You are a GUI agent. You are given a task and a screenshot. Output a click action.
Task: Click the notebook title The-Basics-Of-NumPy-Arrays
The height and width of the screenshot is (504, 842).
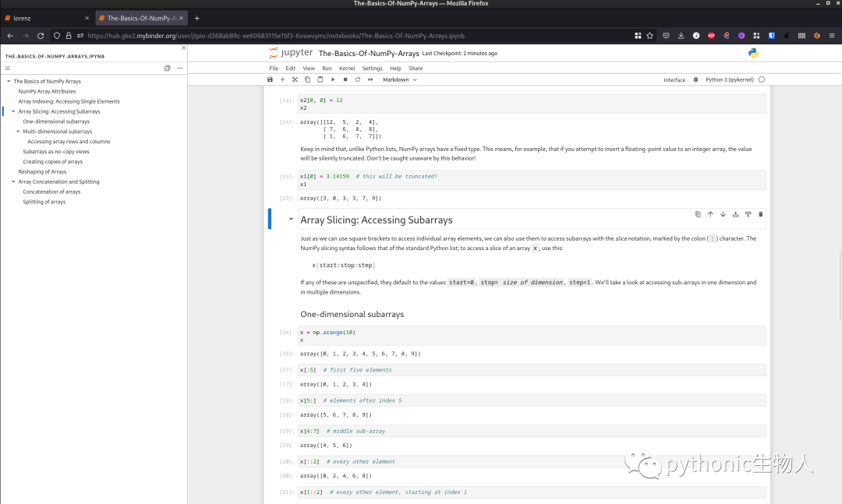point(369,53)
